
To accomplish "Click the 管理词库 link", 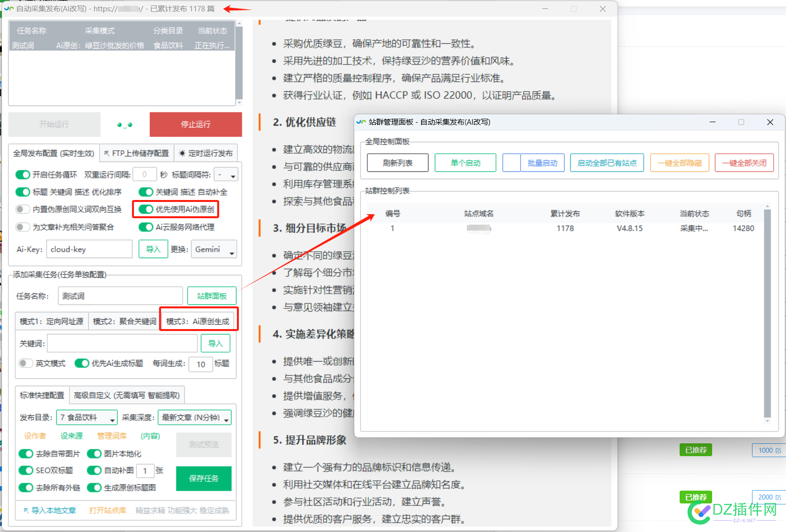I will (x=112, y=436).
